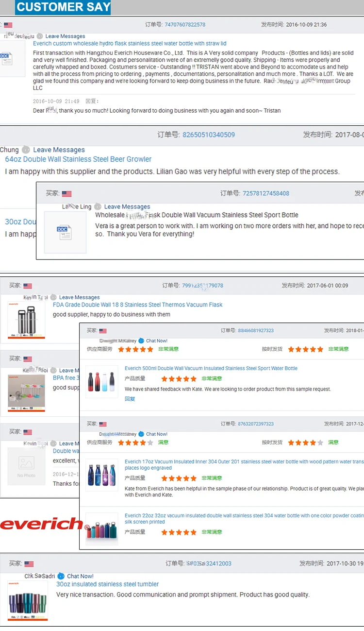The height and width of the screenshot is (631, 364).
Task: Click the US flag beside order 72578127458408
Action: (66, 194)
